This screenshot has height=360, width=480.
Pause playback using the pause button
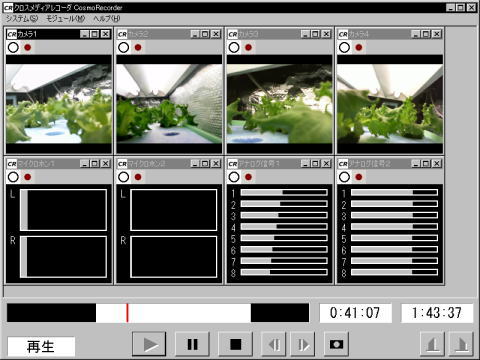click(192, 344)
